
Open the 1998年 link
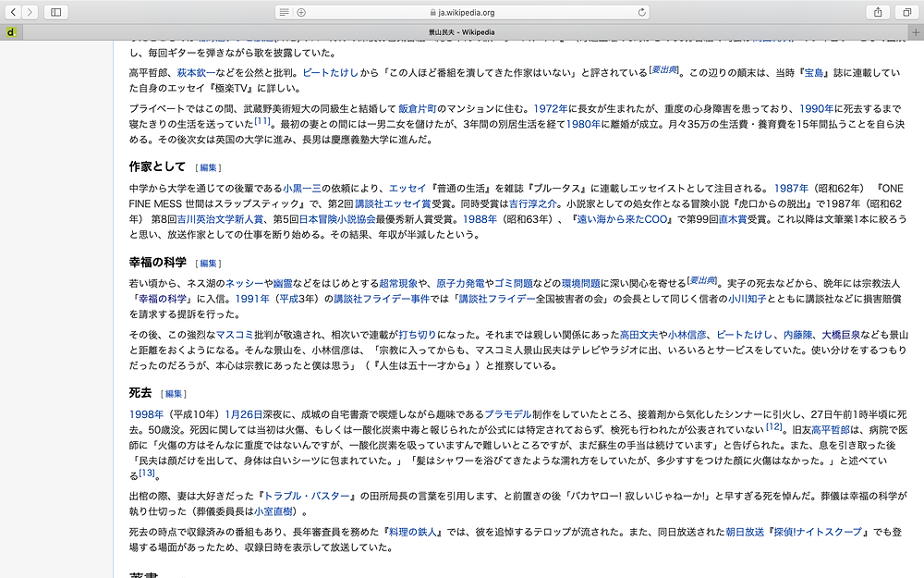pyautogui.click(x=146, y=414)
